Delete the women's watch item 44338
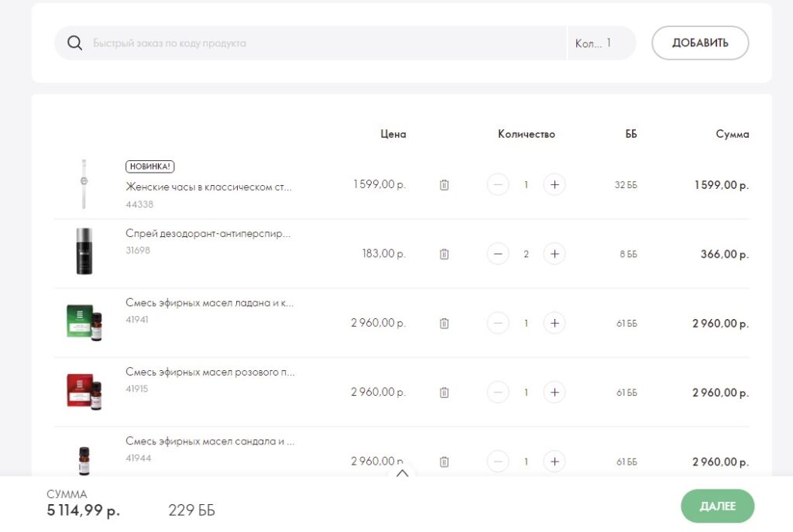 (444, 185)
